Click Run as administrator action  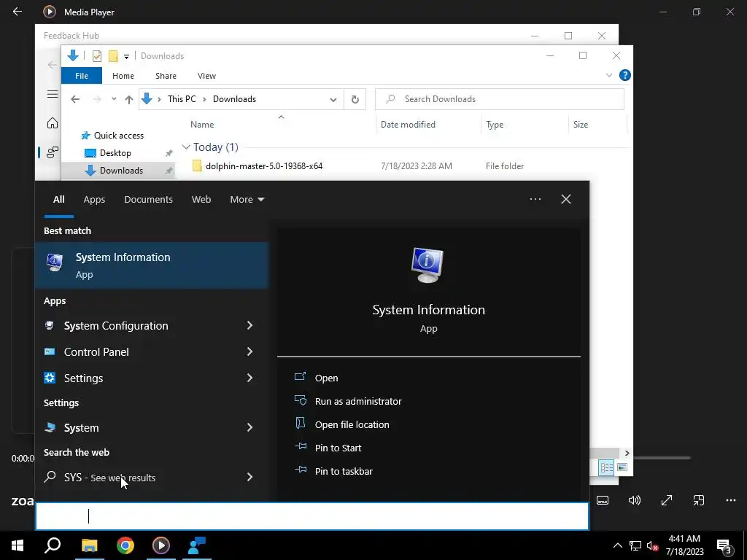[x=358, y=401]
